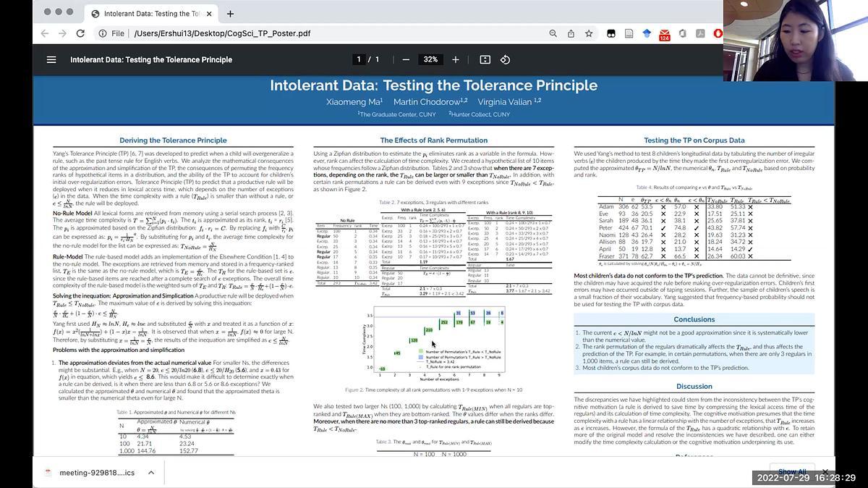The image size is (868, 488).
Task: Click the 'Deriving the Tolerance Principle' heading
Action: [173, 140]
